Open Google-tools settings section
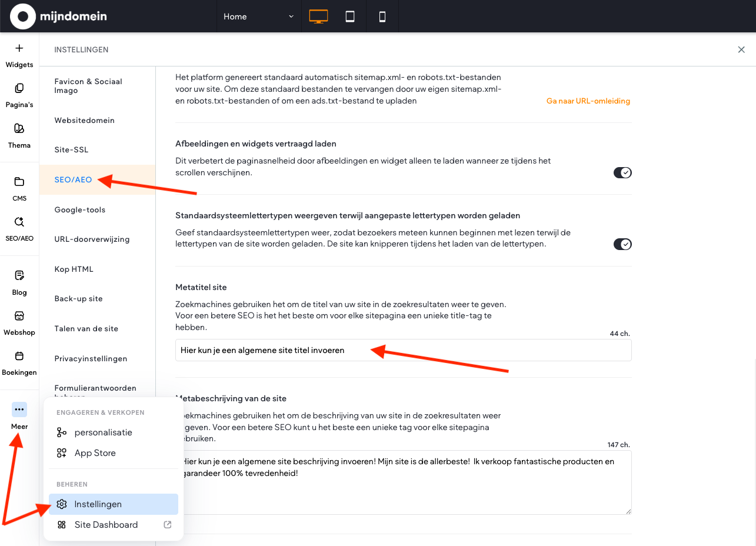Viewport: 756px width, 546px height. 80,209
